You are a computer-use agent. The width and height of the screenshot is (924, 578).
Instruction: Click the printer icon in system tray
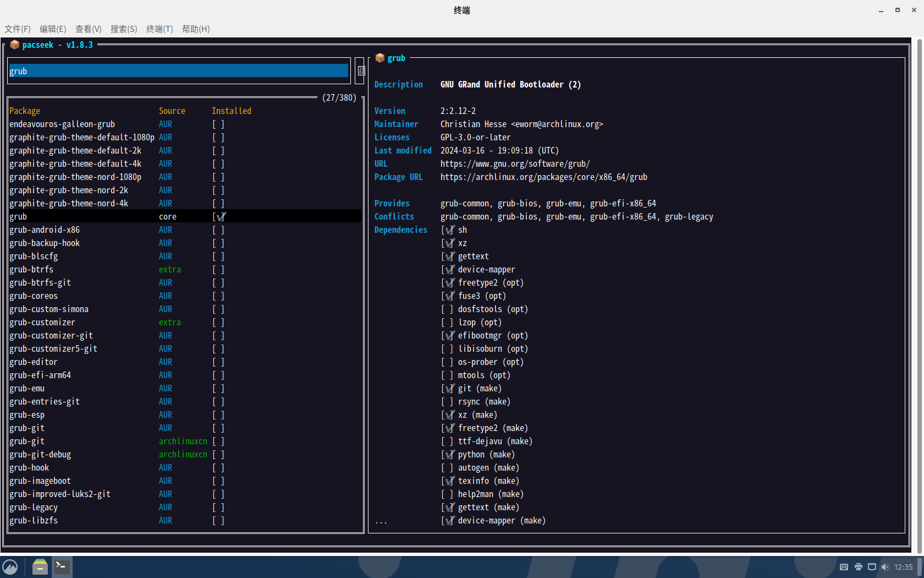(x=858, y=567)
